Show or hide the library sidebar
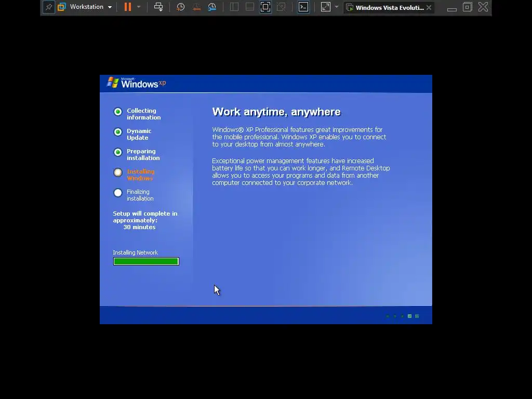 [x=234, y=7]
